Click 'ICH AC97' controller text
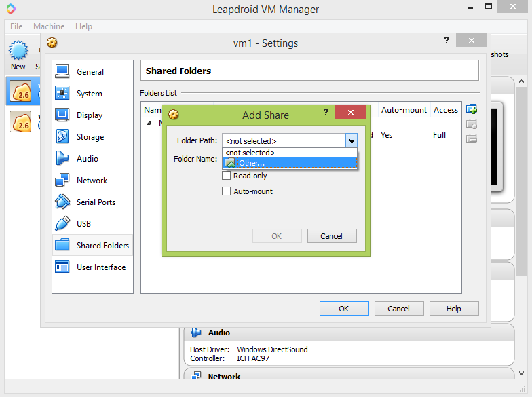 (x=253, y=358)
